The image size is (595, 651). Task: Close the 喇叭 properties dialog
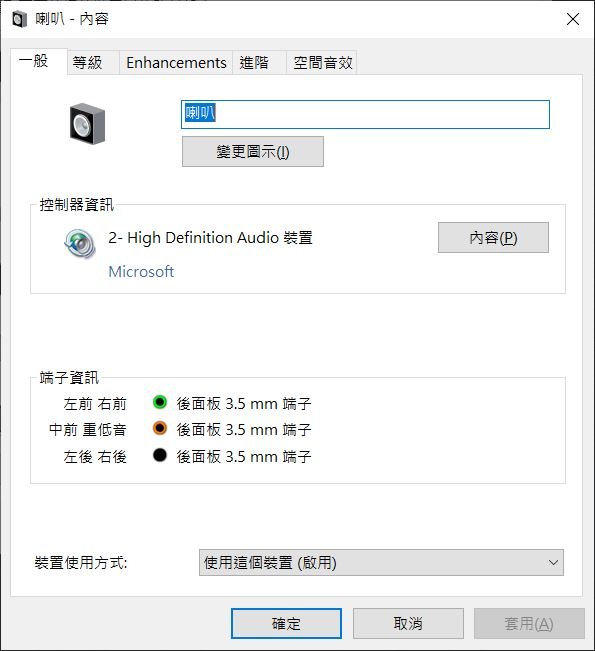click(x=573, y=19)
